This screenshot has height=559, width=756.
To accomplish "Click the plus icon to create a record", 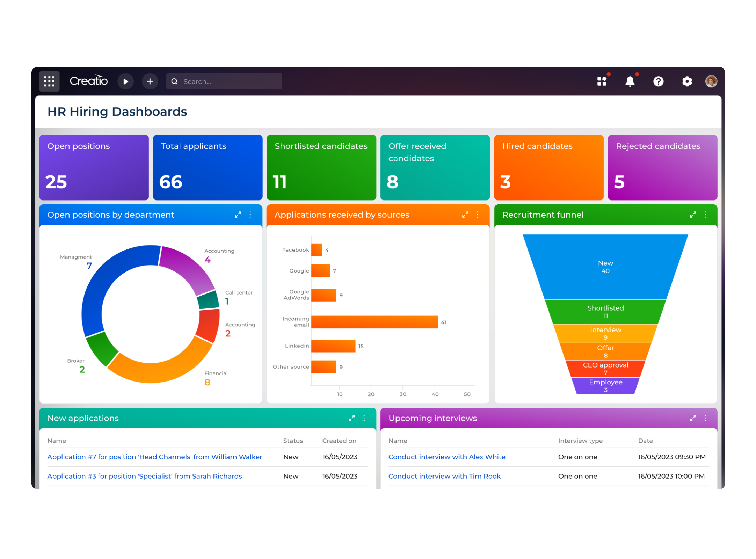I will coord(150,81).
